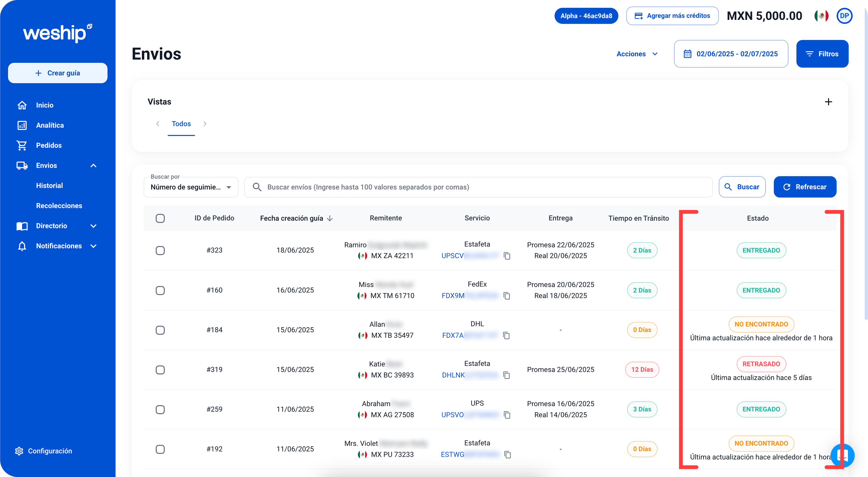Viewport: 868px width, 477px height.
Task: Open the Pedidos cart icon
Action: pyautogui.click(x=22, y=145)
